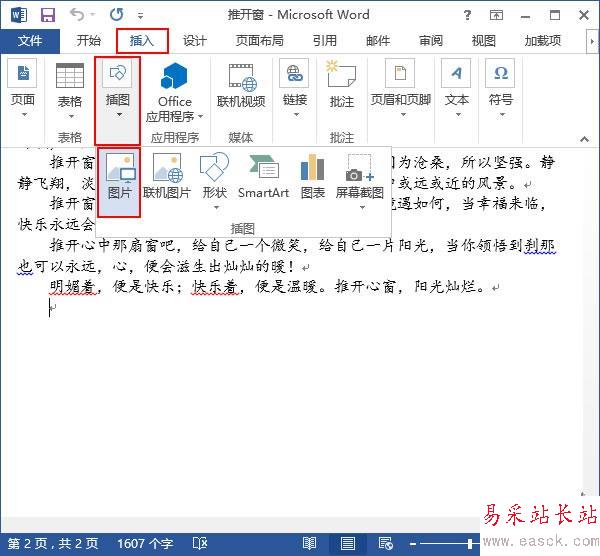600x556 pixels.
Task: Switch to Web Layout view
Action: [385, 544]
